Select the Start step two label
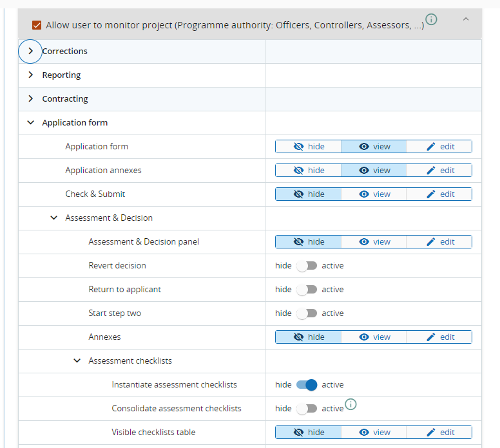This screenshot has height=448, width=500. (115, 313)
